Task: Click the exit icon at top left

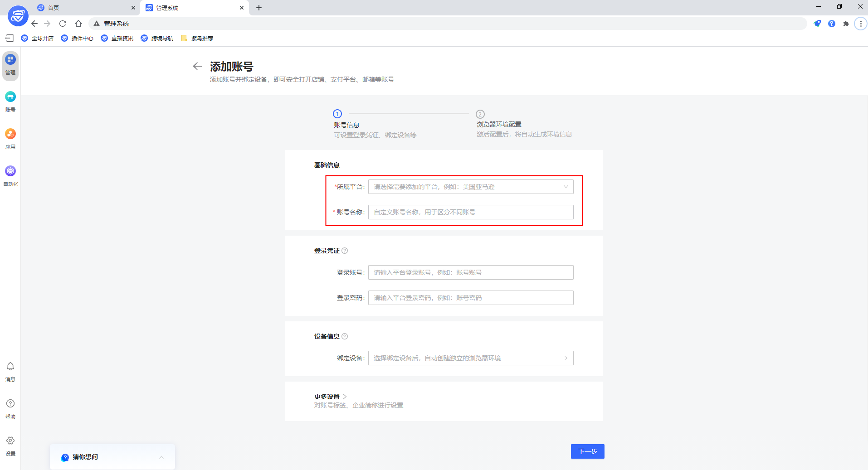Action: (9, 38)
